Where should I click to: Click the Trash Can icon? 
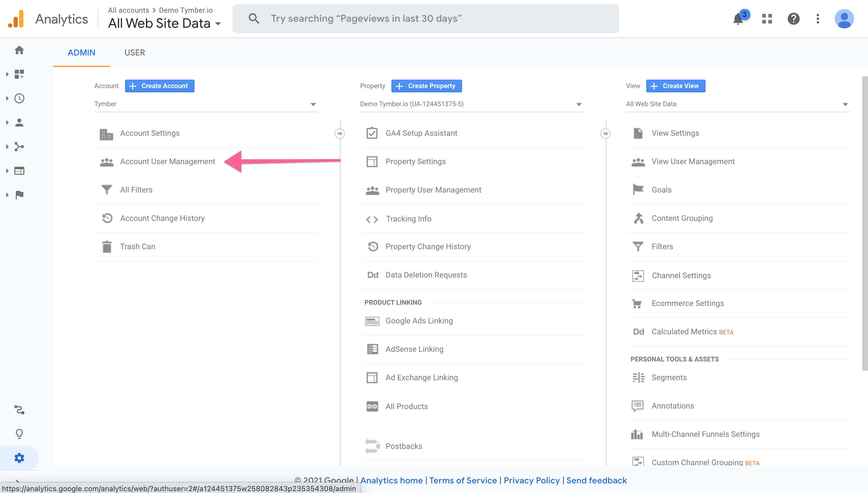pos(107,247)
